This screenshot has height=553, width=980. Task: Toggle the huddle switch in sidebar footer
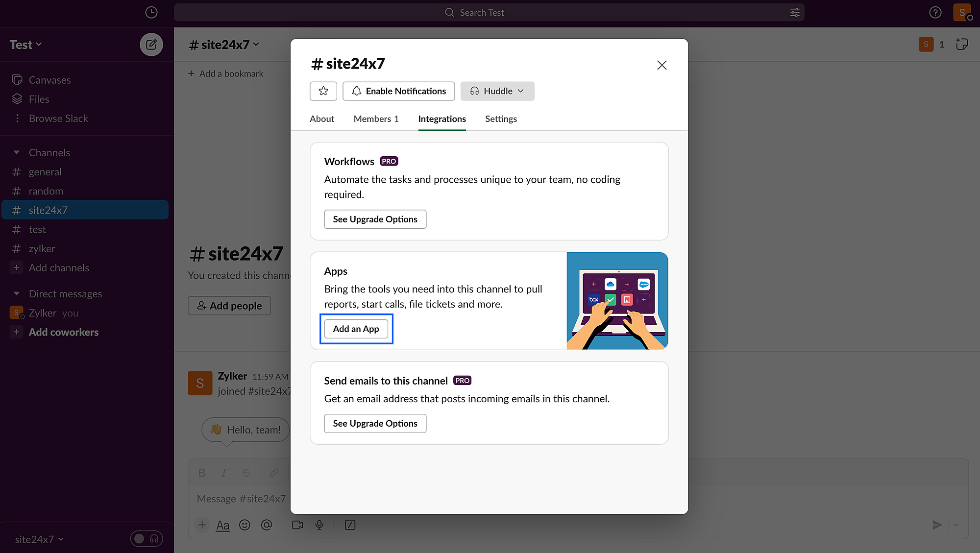(146, 539)
